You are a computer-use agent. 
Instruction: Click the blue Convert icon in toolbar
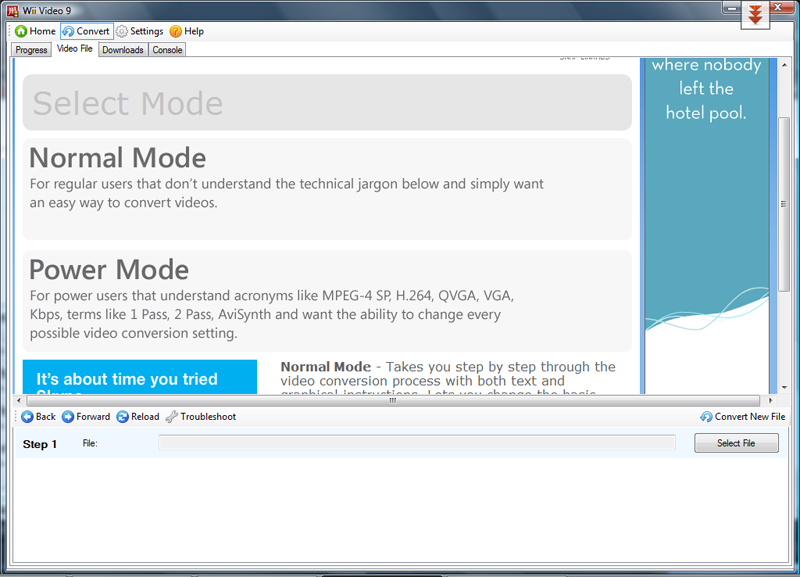pos(68,32)
